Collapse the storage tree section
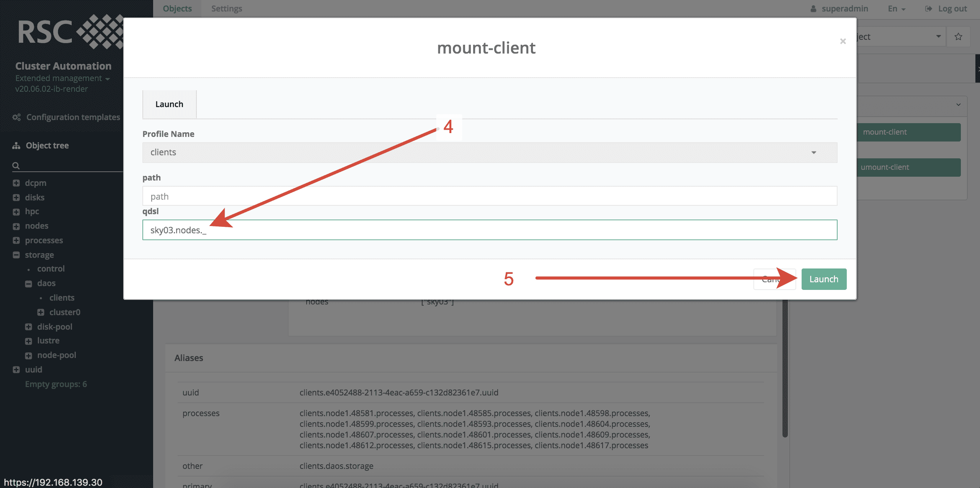Screen dimensions: 980x488 click(16, 255)
